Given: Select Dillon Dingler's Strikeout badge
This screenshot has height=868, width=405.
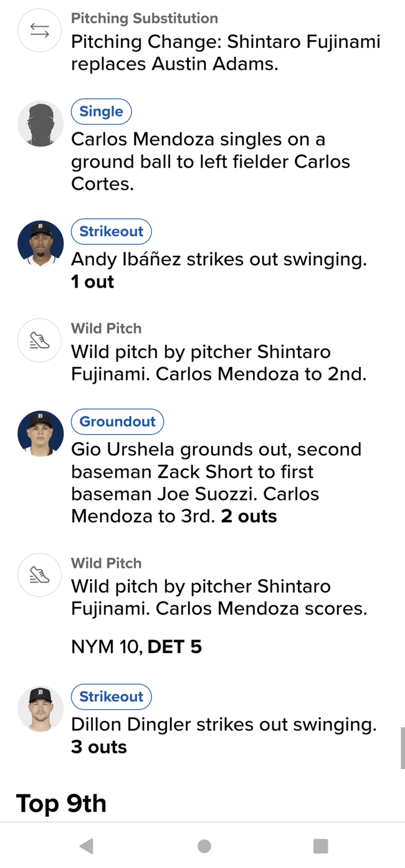Looking at the screenshot, I should point(111,697).
